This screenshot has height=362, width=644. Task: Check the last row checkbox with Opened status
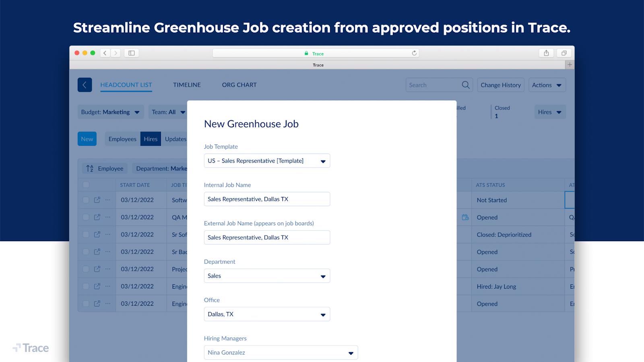point(86,304)
